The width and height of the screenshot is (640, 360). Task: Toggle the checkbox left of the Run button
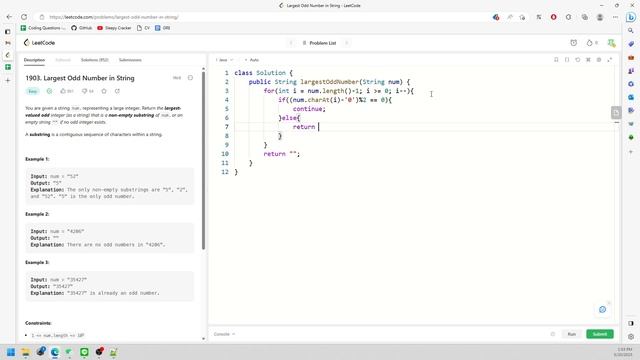point(553,334)
